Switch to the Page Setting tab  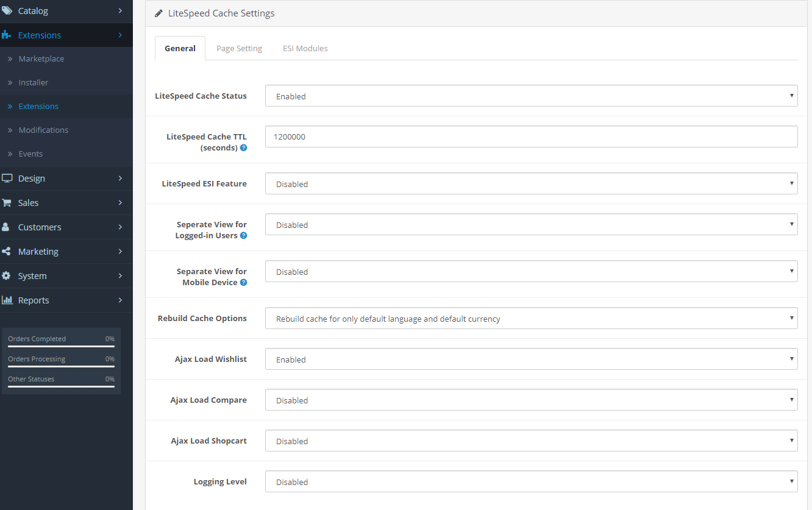(x=239, y=48)
